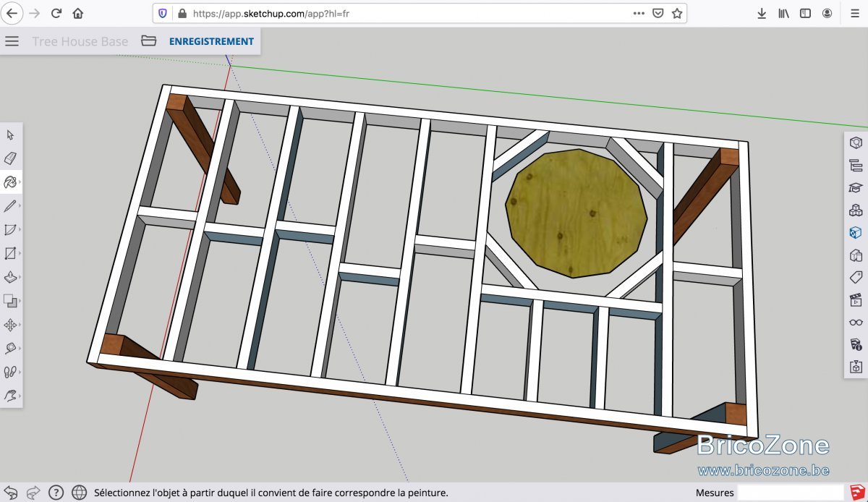Screen dimensions: 868x502
Task: Open the Tags panel
Action: (856, 277)
